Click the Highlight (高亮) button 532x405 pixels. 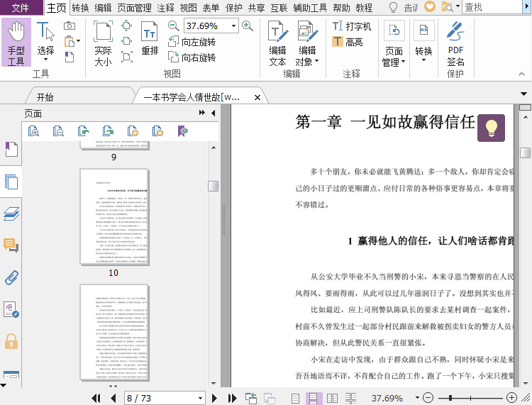(x=348, y=42)
